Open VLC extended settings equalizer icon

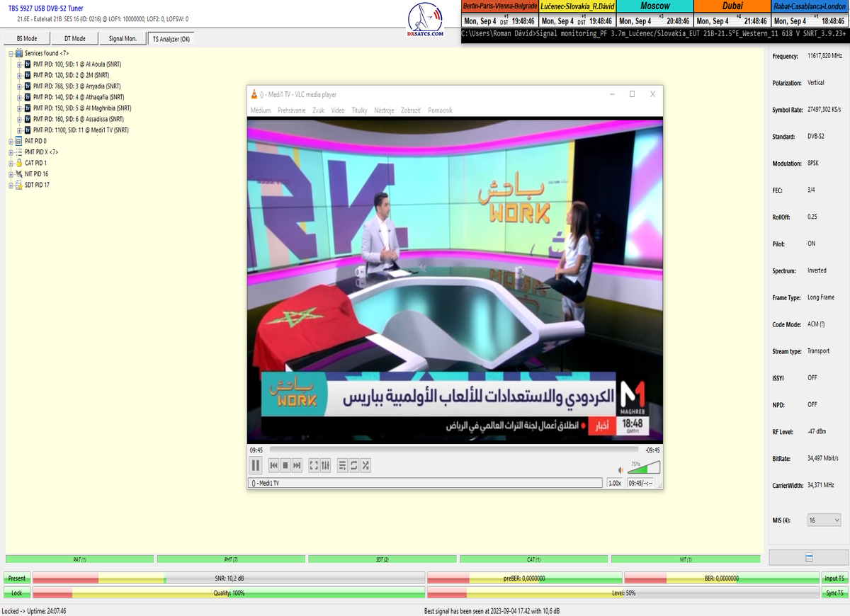[326, 465]
